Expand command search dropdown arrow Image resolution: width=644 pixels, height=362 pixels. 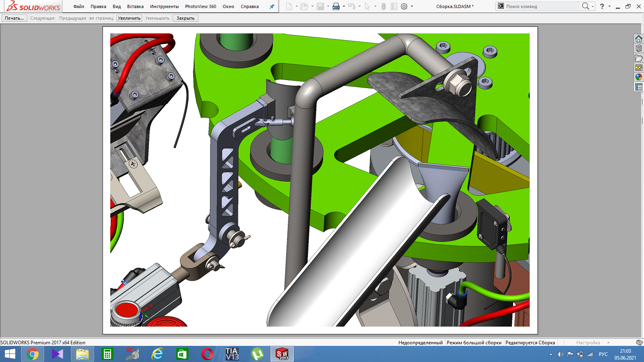click(593, 6)
